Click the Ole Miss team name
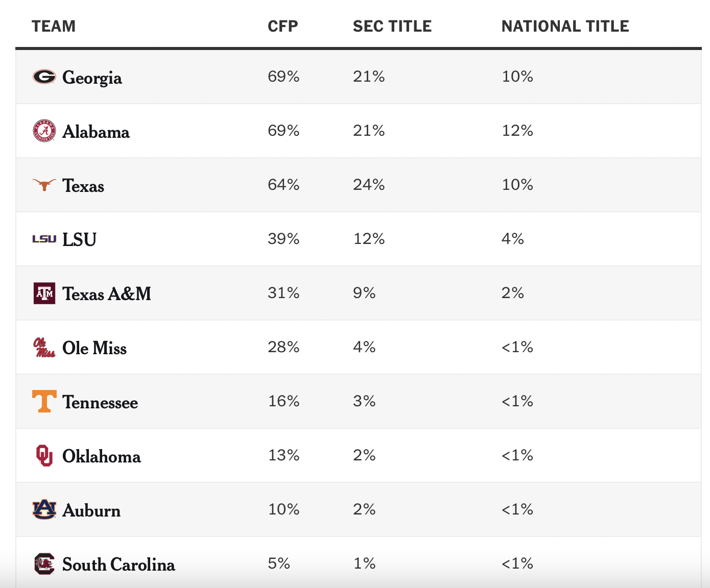This screenshot has width=710, height=588. [x=94, y=348]
